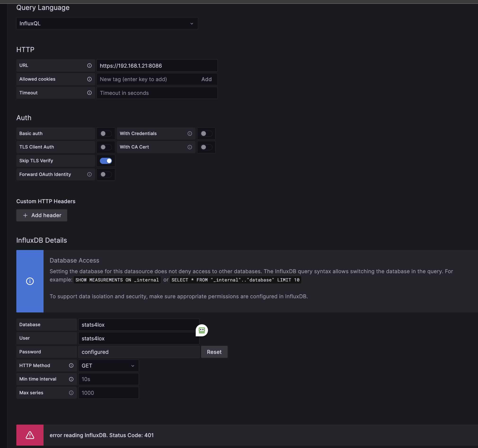Enable the With CA Cert toggle

(206, 147)
